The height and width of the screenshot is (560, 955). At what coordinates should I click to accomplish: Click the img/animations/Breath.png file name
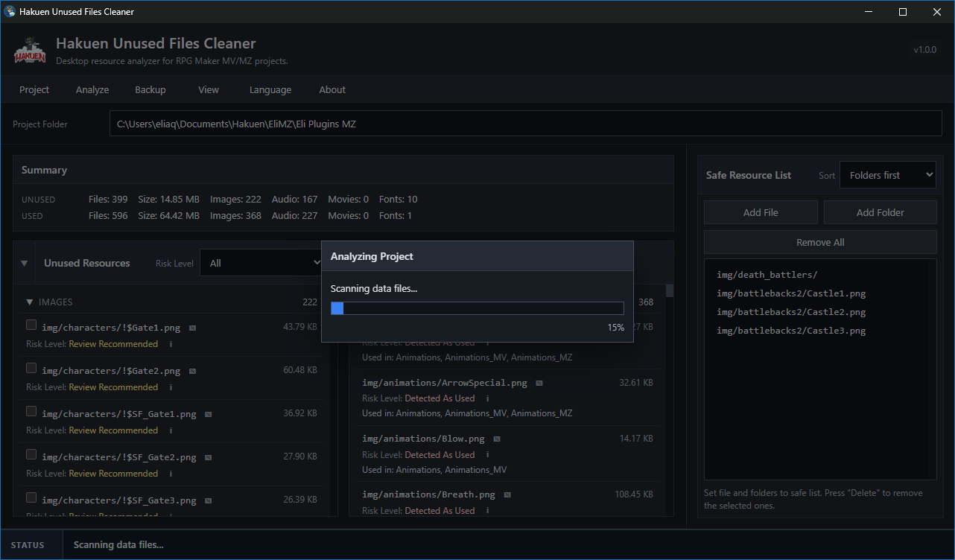tap(428, 494)
